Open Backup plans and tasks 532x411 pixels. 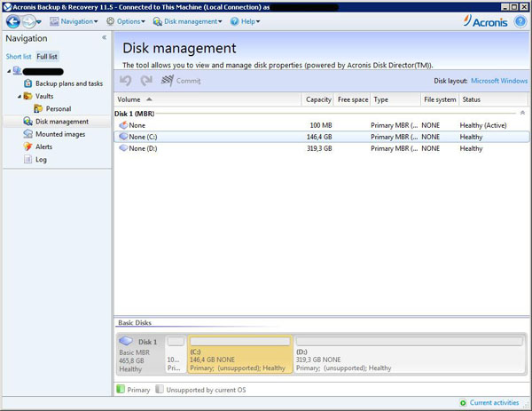tap(69, 83)
